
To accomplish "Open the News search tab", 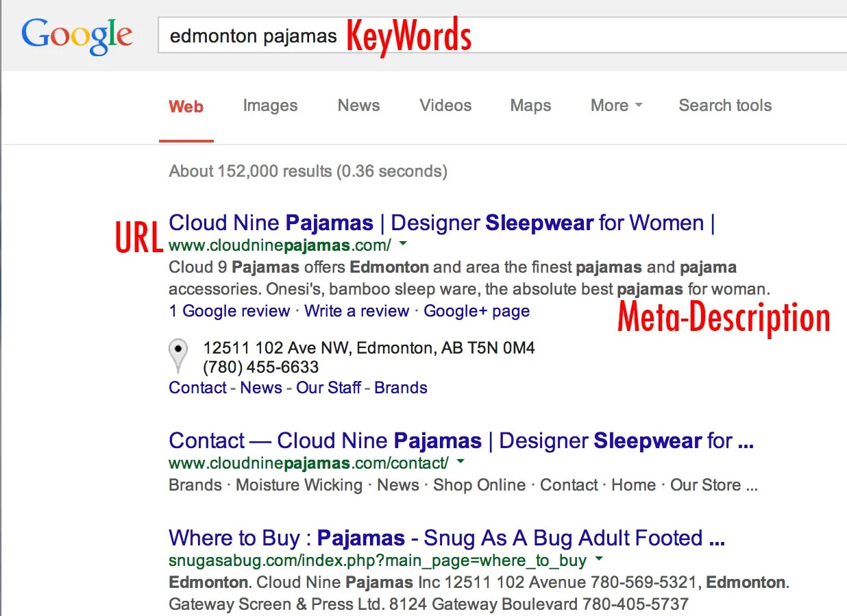I will [358, 106].
